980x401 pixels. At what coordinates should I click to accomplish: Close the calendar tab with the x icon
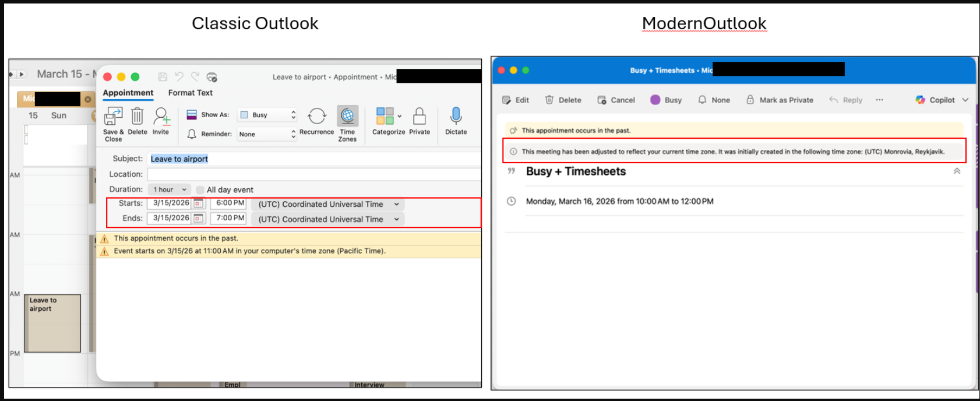tap(88, 100)
